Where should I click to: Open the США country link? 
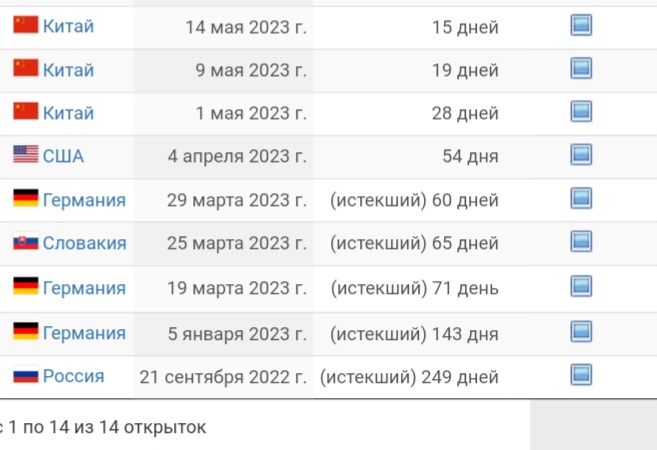(63, 155)
